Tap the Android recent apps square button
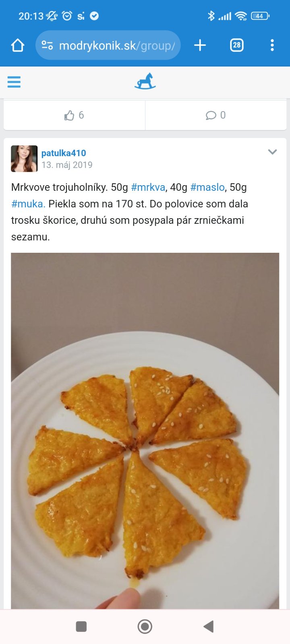 click(81, 626)
